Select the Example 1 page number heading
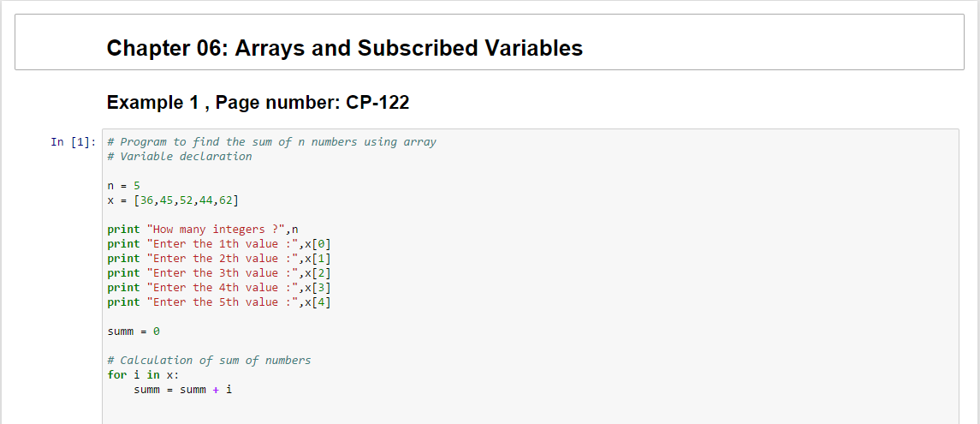The width and height of the screenshot is (980, 424). click(258, 103)
